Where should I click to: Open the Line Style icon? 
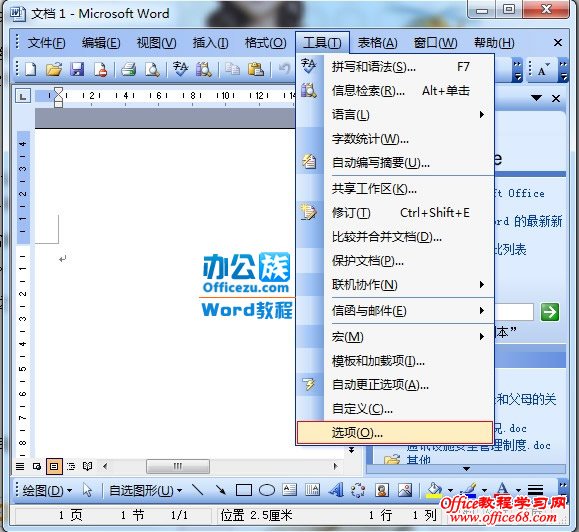point(535,490)
